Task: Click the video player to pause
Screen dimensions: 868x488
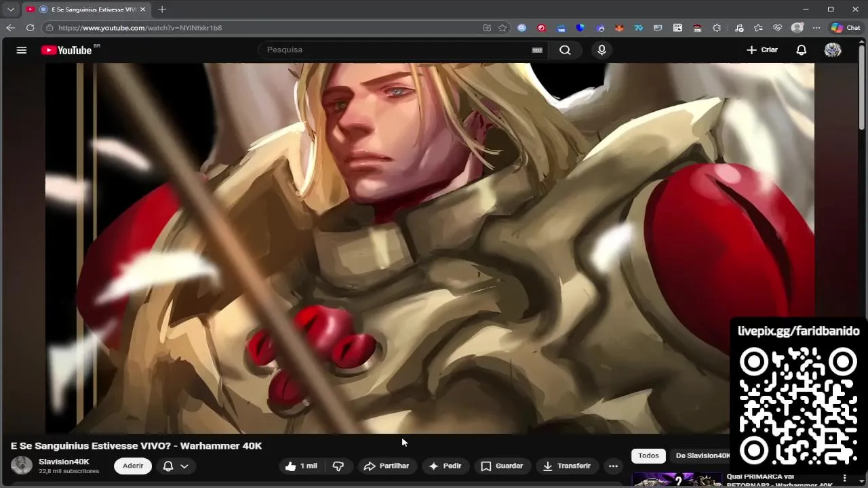Action: point(430,248)
